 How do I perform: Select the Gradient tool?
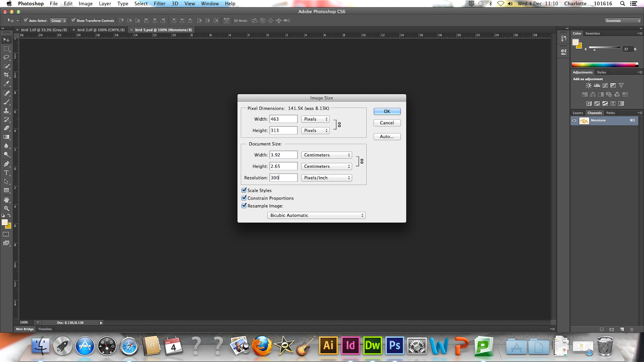[6, 137]
